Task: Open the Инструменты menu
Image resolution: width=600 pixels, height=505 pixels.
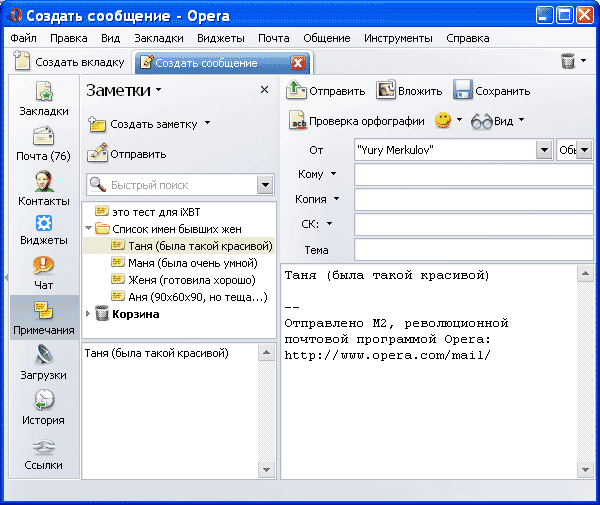Action: point(398,38)
